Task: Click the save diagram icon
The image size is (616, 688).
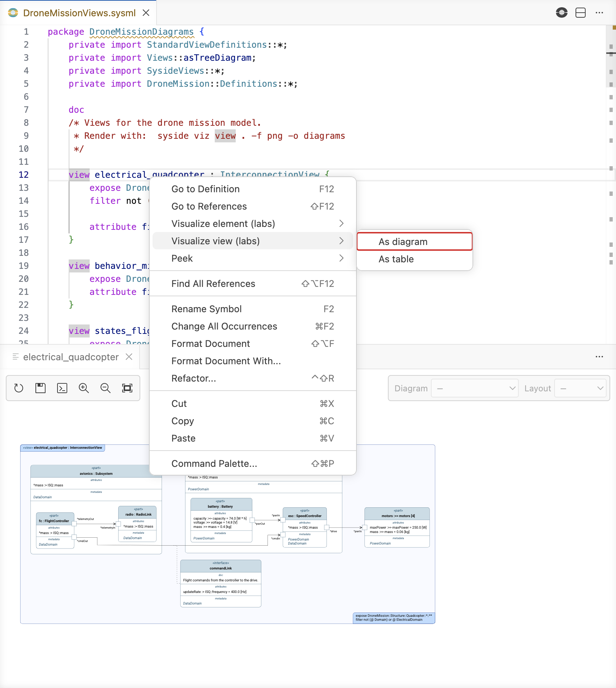Action: point(40,388)
